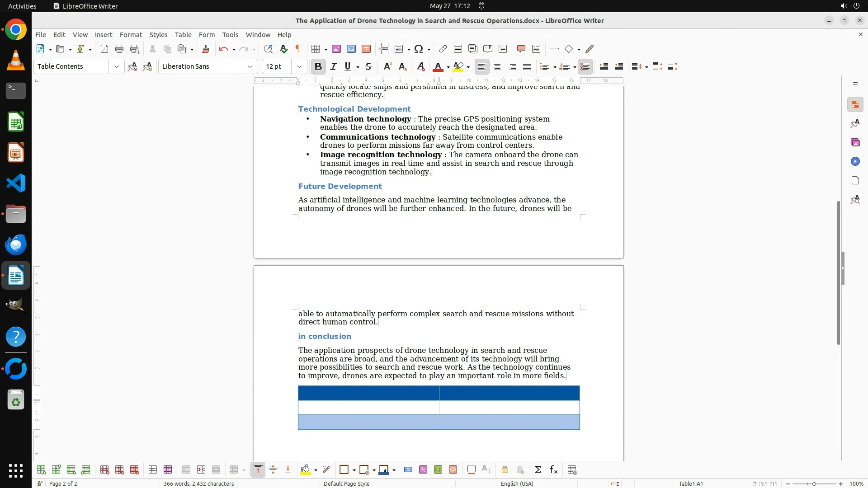Select Center Vertically table cell icon
The width and height of the screenshot is (868, 488).
click(x=273, y=470)
